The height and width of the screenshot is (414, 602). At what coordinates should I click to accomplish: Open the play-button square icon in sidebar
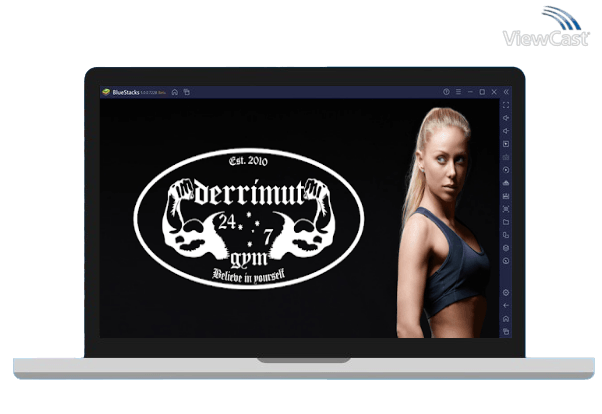(x=506, y=144)
